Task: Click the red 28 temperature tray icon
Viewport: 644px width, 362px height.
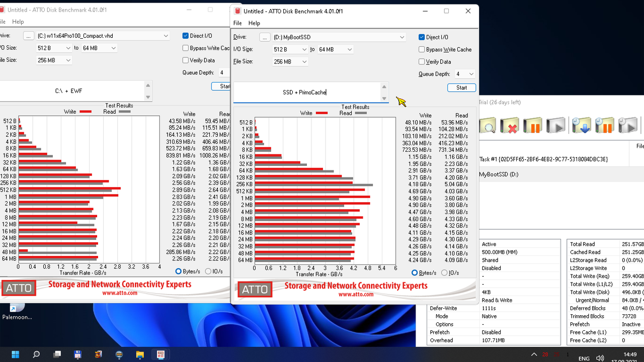Action: (545, 354)
